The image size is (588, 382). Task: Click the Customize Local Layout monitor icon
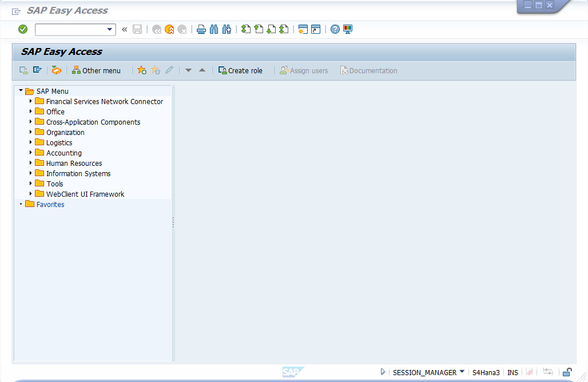coord(348,29)
